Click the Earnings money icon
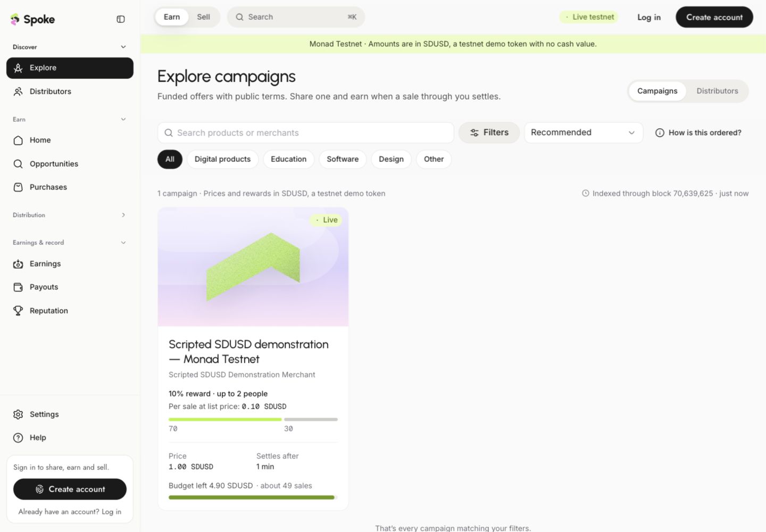766x532 pixels. (18, 264)
